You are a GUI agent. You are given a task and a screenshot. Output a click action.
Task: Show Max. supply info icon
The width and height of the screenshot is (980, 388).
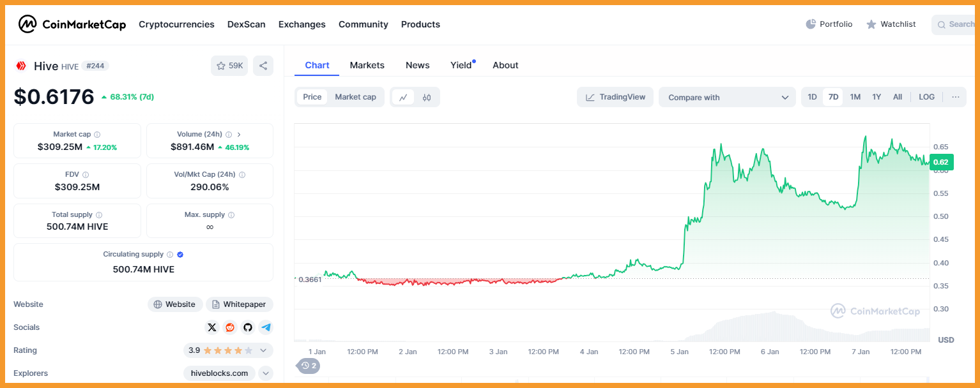click(x=231, y=215)
